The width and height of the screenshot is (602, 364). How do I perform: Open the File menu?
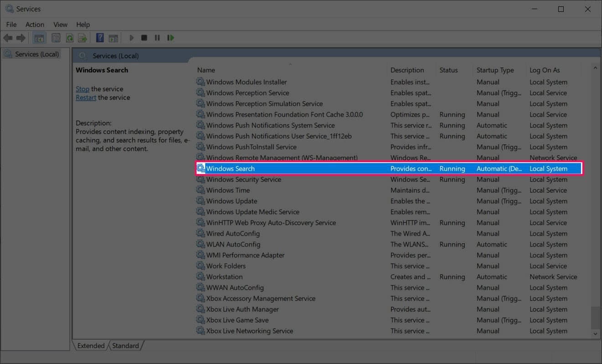[x=11, y=25]
